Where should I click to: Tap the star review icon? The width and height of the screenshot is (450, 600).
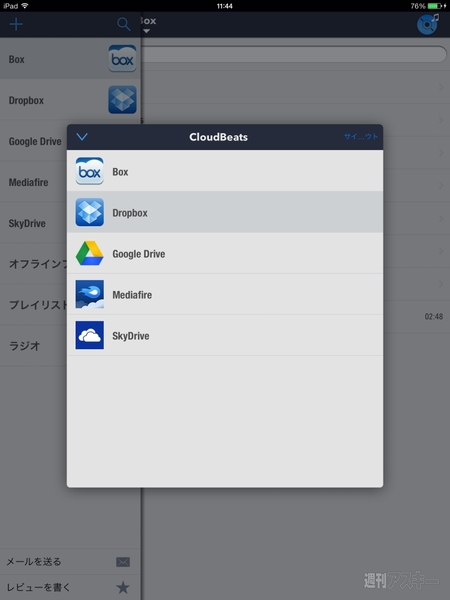coord(123,587)
